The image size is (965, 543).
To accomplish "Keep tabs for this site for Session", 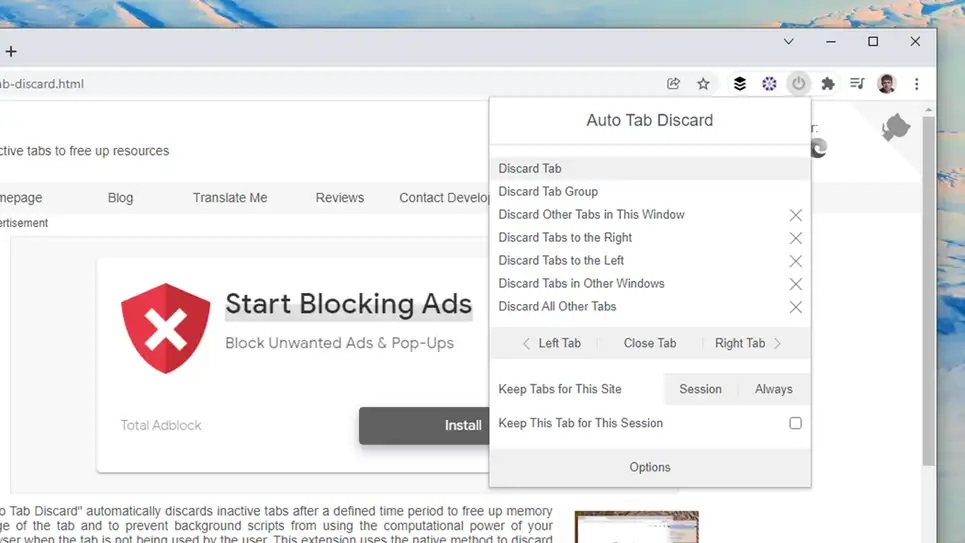I will [x=700, y=389].
